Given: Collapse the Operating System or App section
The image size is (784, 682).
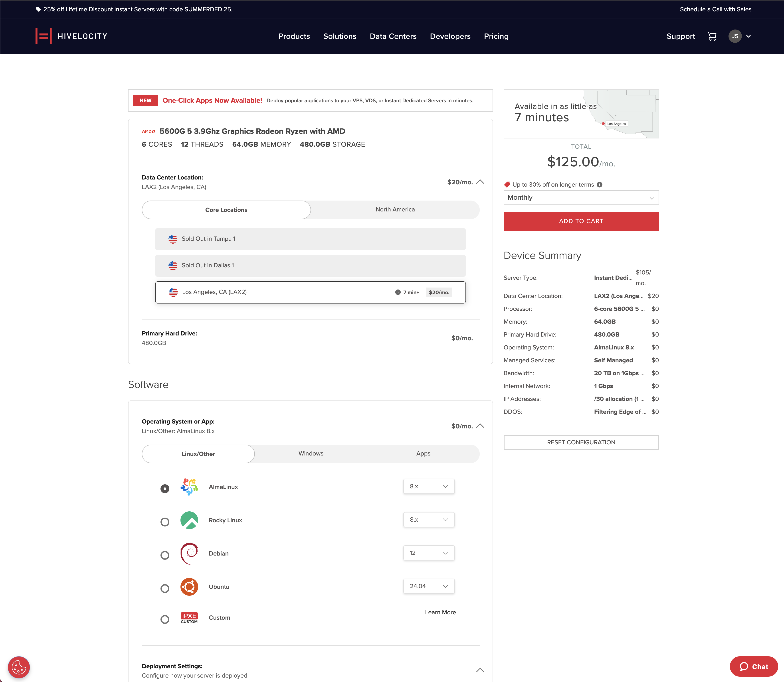Looking at the screenshot, I should click(480, 426).
